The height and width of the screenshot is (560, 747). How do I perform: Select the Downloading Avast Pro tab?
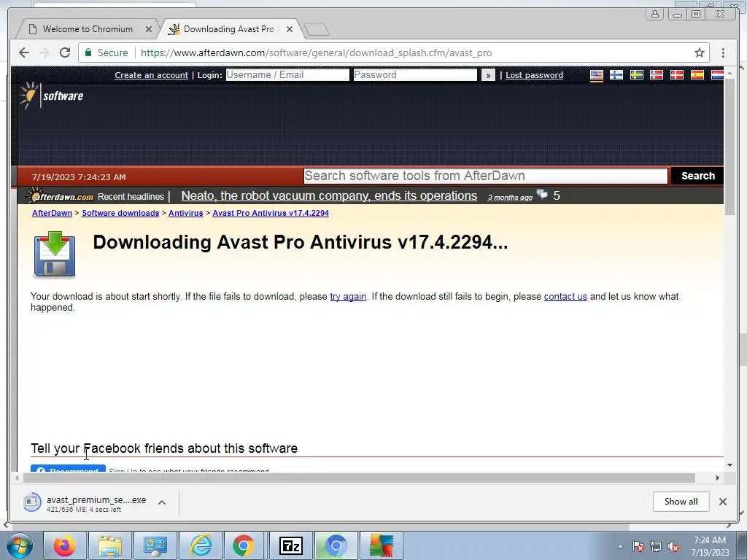[229, 29]
